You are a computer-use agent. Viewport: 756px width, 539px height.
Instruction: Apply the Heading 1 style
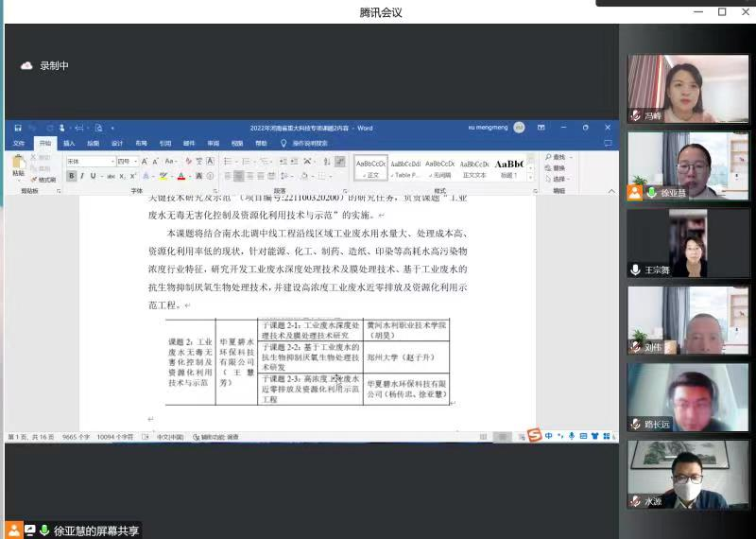tap(508, 167)
